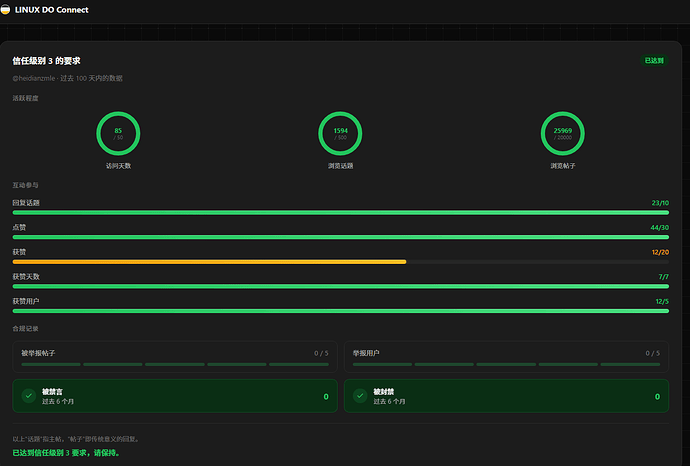Click the 活跃程度 section label
Viewport: 690px width, 466px height.
coord(26,98)
